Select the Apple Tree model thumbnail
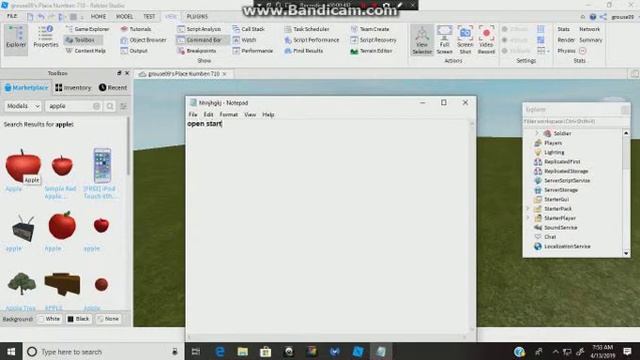The width and height of the screenshot is (640, 360). (22, 284)
